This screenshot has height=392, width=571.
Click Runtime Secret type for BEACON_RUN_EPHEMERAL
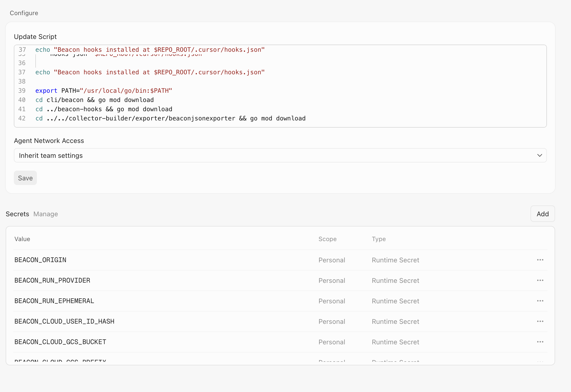pos(395,301)
